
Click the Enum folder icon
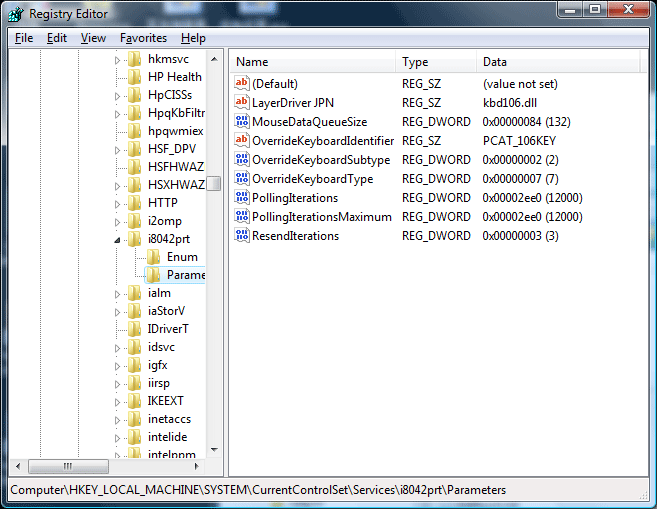coord(154,257)
